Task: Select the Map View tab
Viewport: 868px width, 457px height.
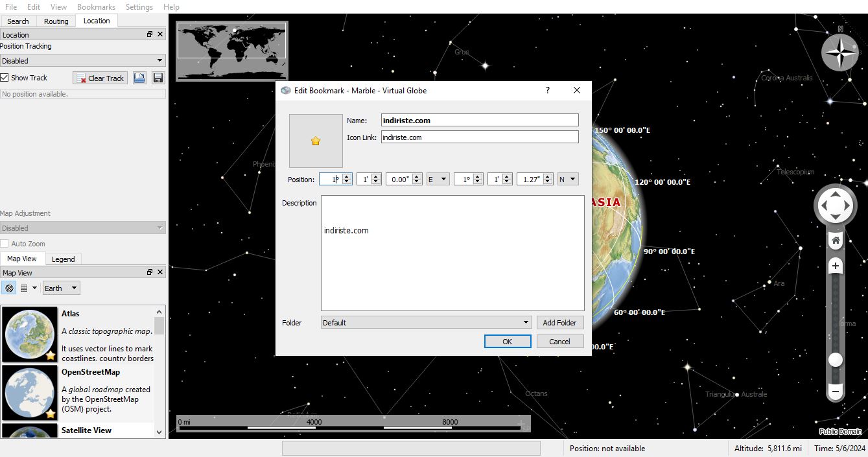Action: (22, 259)
